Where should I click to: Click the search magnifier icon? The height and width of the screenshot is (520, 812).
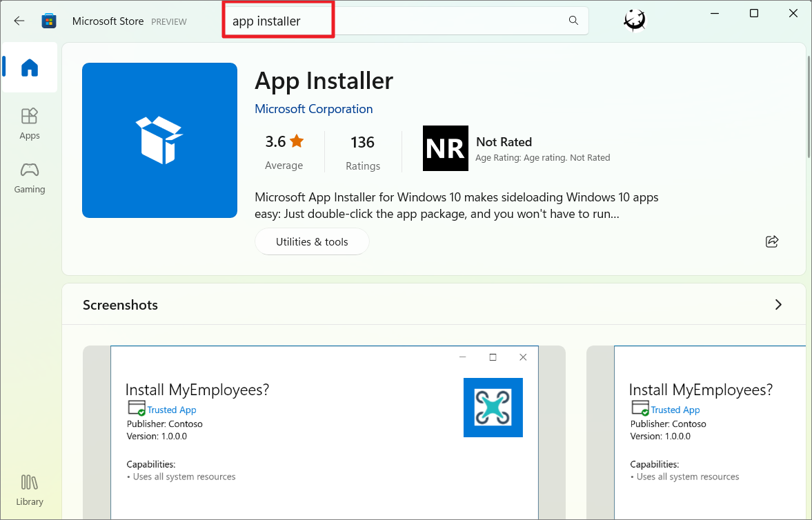[573, 21]
